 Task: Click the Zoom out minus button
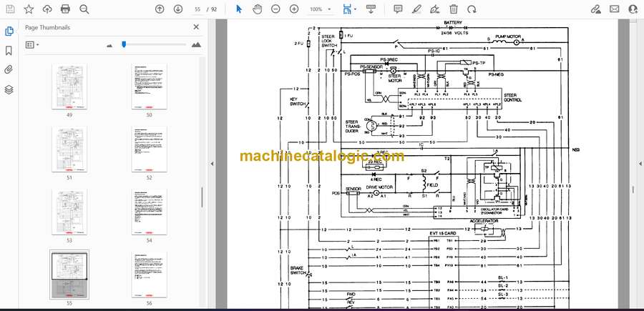coord(275,9)
